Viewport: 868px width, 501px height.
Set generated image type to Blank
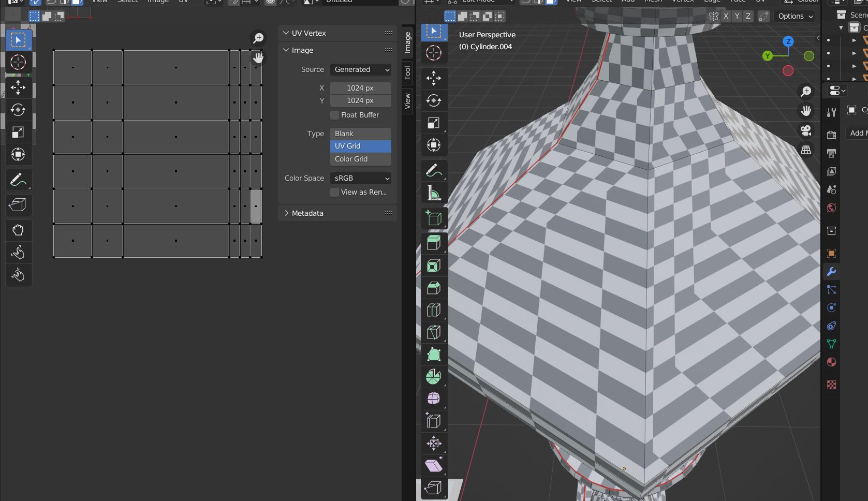(x=361, y=134)
